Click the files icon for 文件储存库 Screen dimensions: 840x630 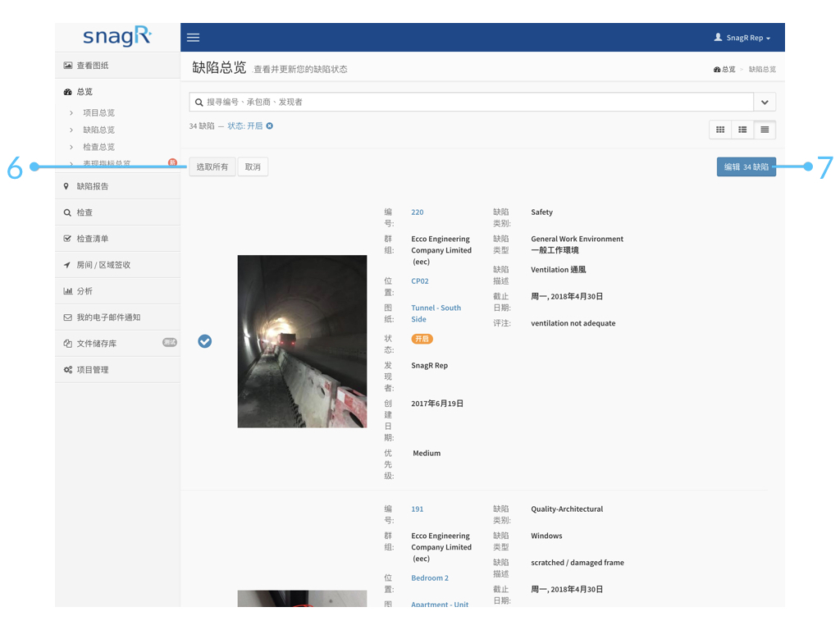pyautogui.click(x=67, y=344)
